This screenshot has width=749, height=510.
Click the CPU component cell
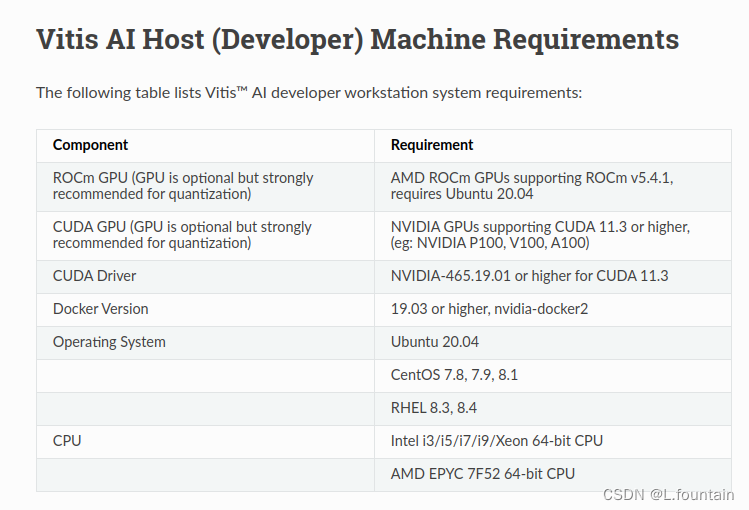pos(205,442)
